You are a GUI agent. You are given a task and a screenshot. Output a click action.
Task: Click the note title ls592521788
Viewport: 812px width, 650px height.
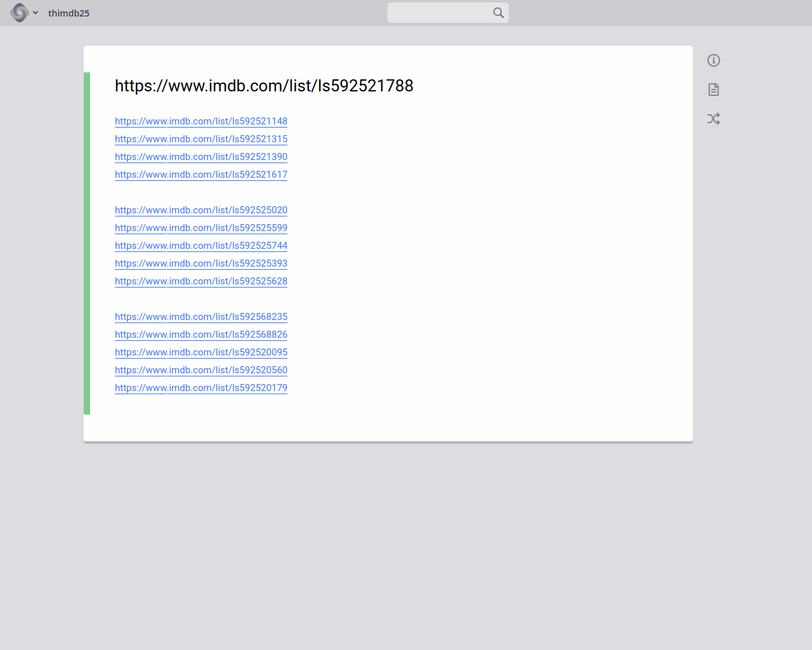(x=264, y=86)
